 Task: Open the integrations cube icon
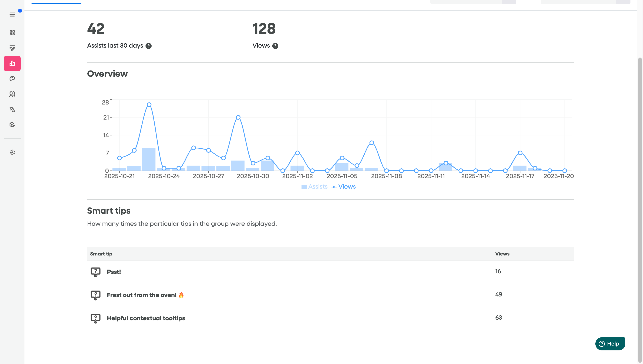click(12, 124)
